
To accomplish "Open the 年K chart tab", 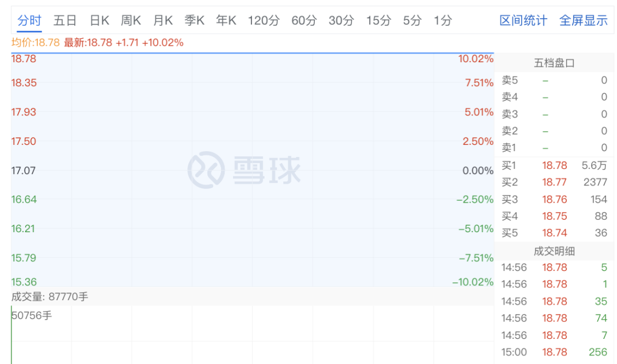I will click(x=226, y=21).
